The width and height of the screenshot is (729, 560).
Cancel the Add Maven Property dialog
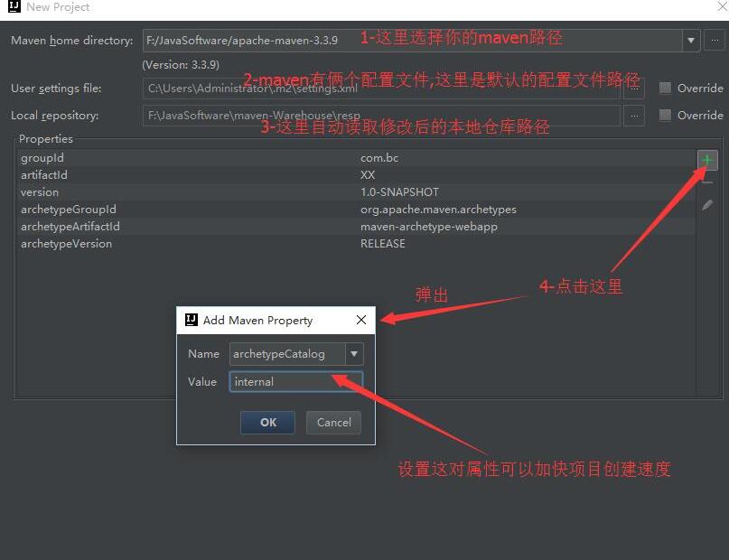(333, 422)
